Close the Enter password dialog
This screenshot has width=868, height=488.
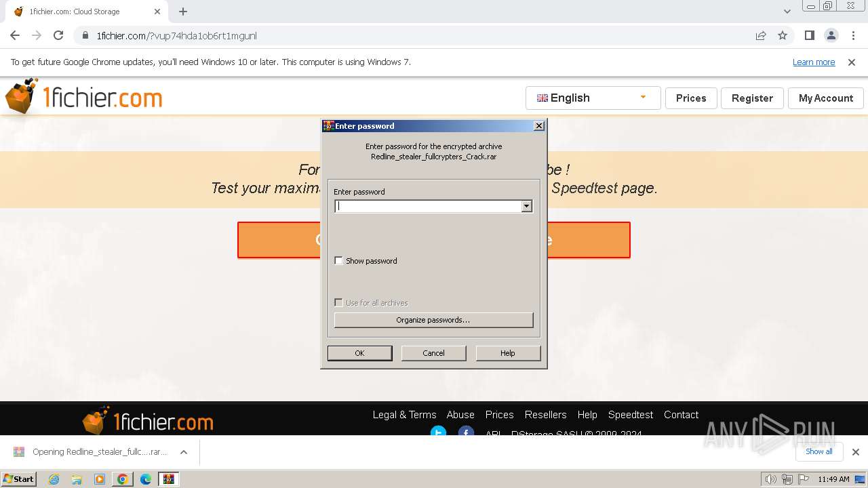point(539,126)
